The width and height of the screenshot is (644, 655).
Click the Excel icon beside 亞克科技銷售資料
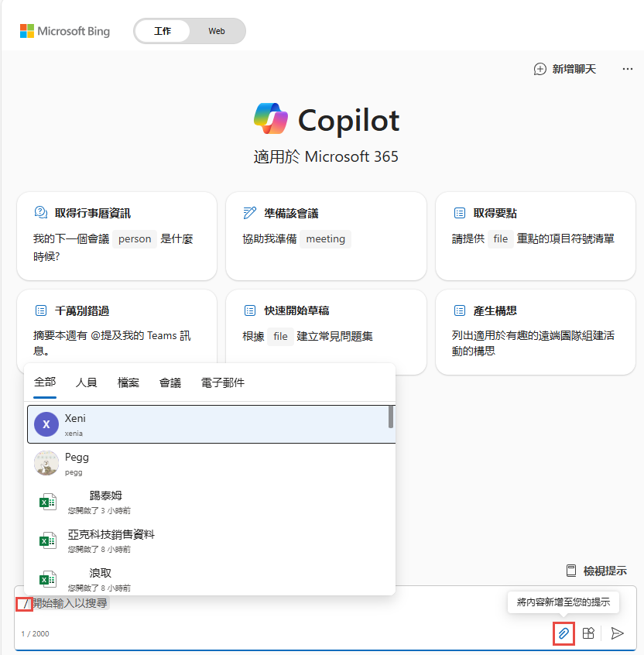[48, 541]
